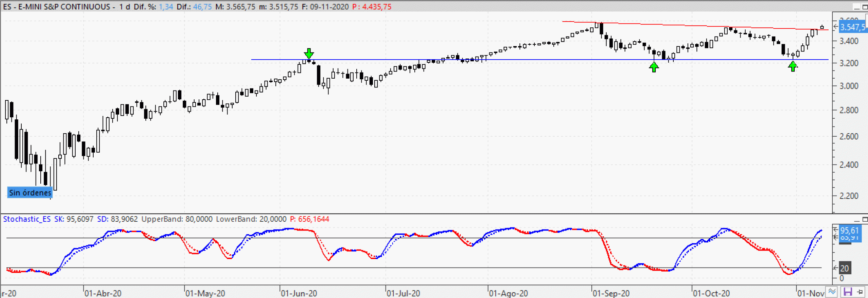
Task: Click the pin icon beside the save icon
Action: click(860, 292)
